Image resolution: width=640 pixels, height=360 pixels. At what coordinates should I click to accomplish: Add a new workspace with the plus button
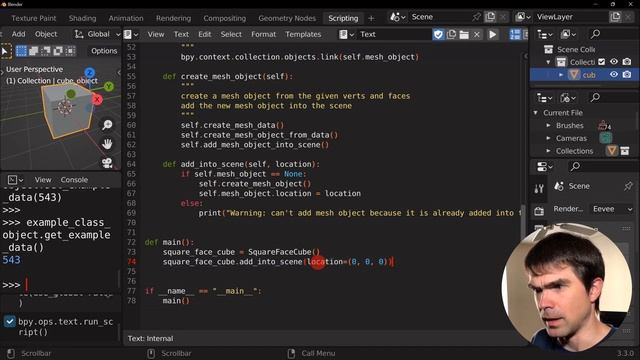(371, 18)
